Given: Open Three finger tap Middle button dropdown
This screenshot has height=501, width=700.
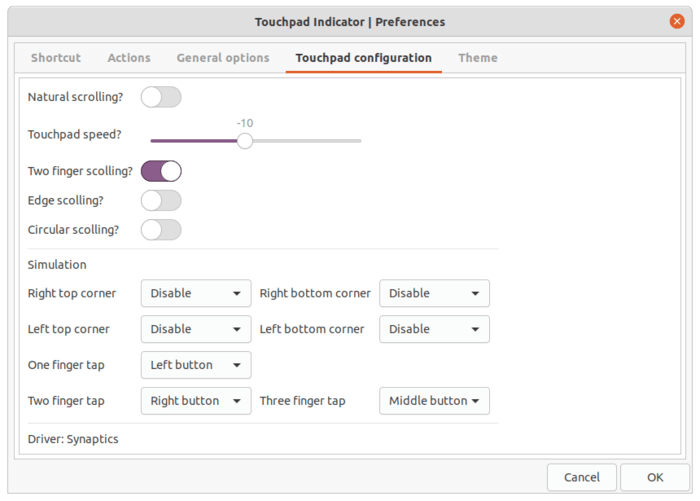Looking at the screenshot, I should pos(434,401).
